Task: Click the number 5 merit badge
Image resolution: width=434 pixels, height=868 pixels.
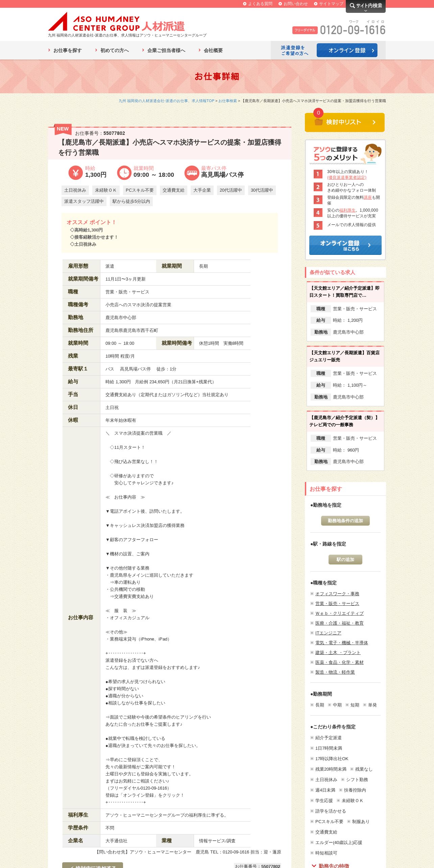Action: [x=318, y=225]
